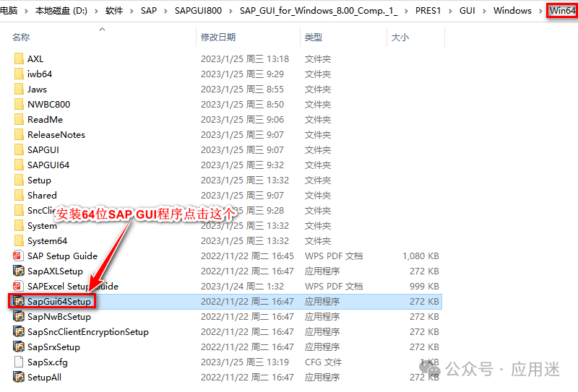Select the SapSrxSetup file name

click(x=53, y=347)
